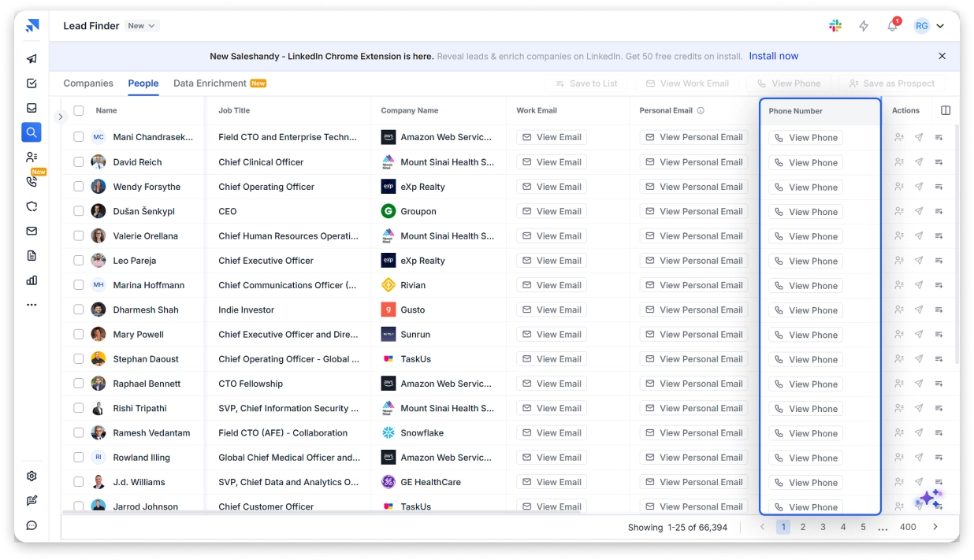This screenshot has width=974, height=560.
Task: Click the Groupon company name
Action: point(418,211)
